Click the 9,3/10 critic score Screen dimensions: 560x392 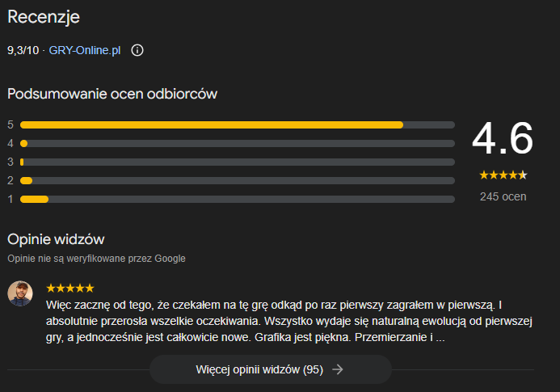tap(22, 50)
